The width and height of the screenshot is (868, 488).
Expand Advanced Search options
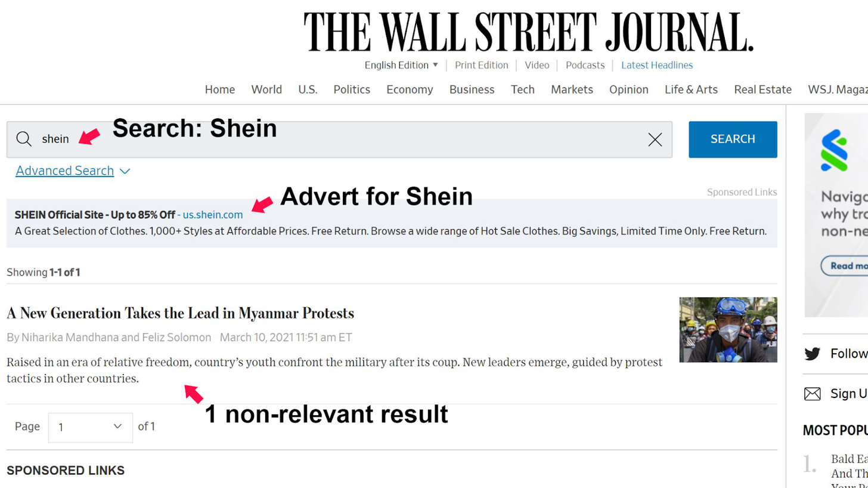(73, 171)
